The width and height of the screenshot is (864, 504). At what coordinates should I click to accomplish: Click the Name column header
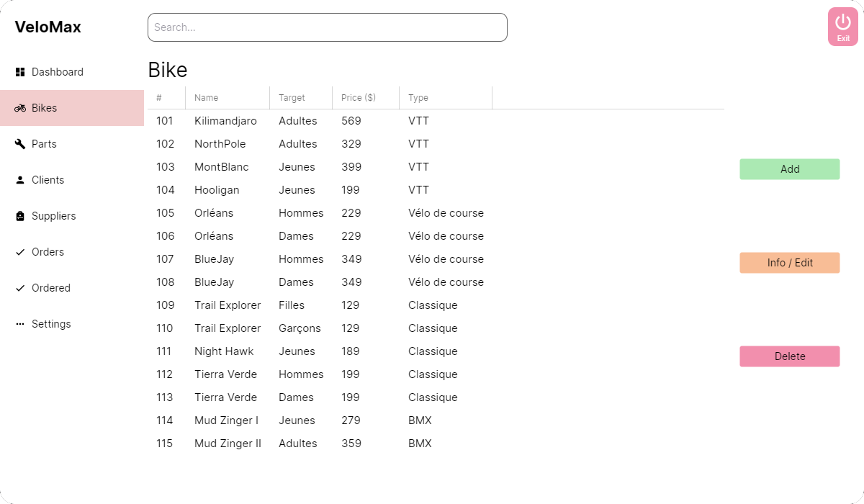(207, 97)
